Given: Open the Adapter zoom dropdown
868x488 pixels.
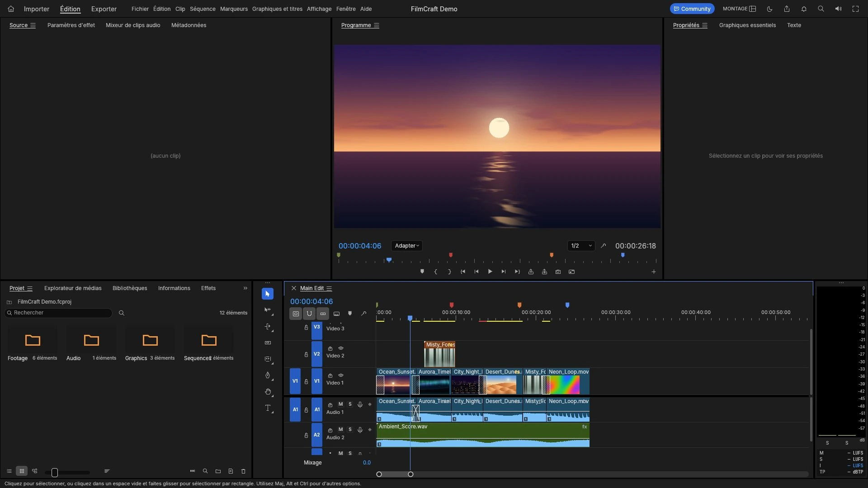Looking at the screenshot, I should click(x=407, y=246).
